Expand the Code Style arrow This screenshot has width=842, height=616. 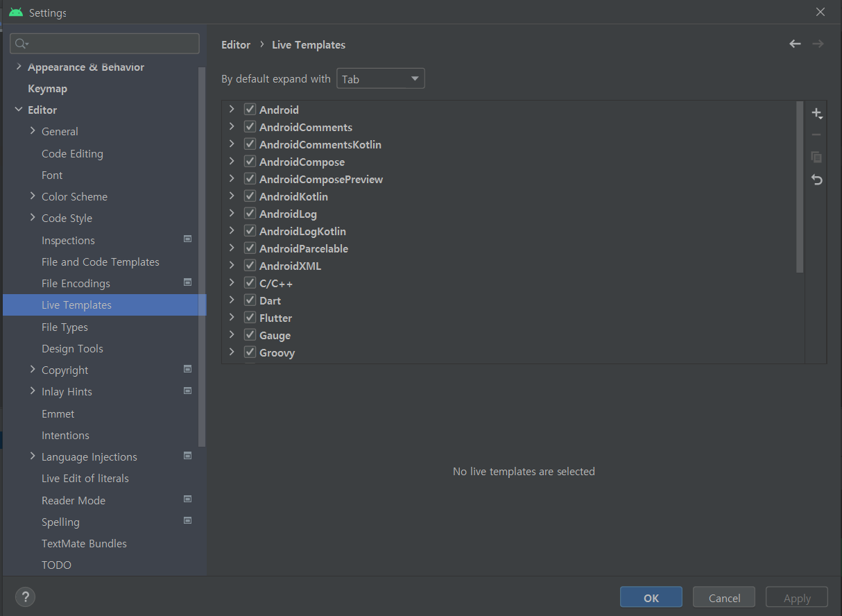pyautogui.click(x=33, y=218)
